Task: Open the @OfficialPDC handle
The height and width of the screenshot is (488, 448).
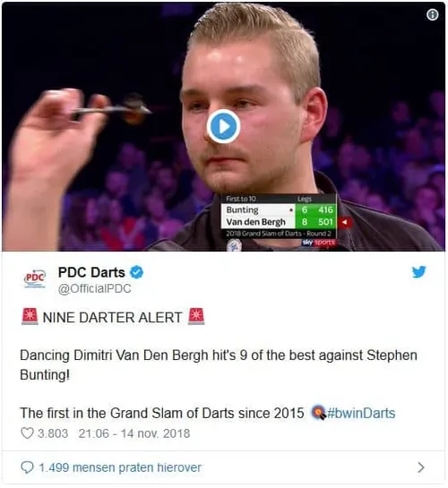Action: tap(95, 289)
